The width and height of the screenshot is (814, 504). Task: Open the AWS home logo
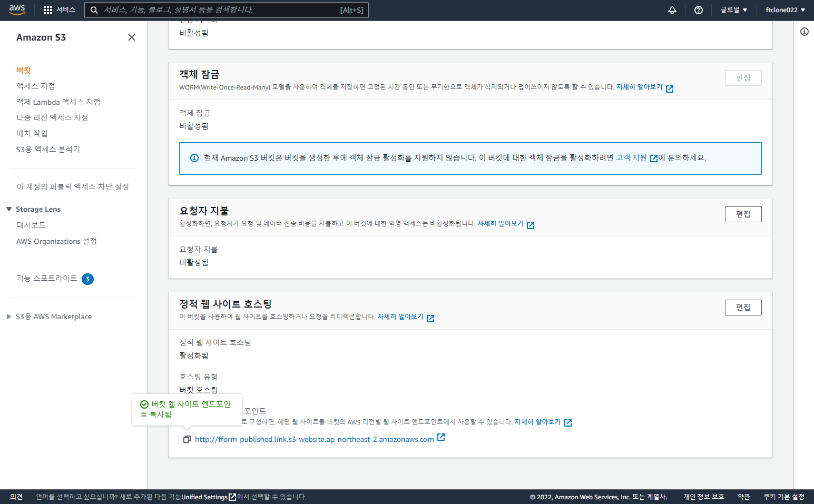(x=17, y=9)
